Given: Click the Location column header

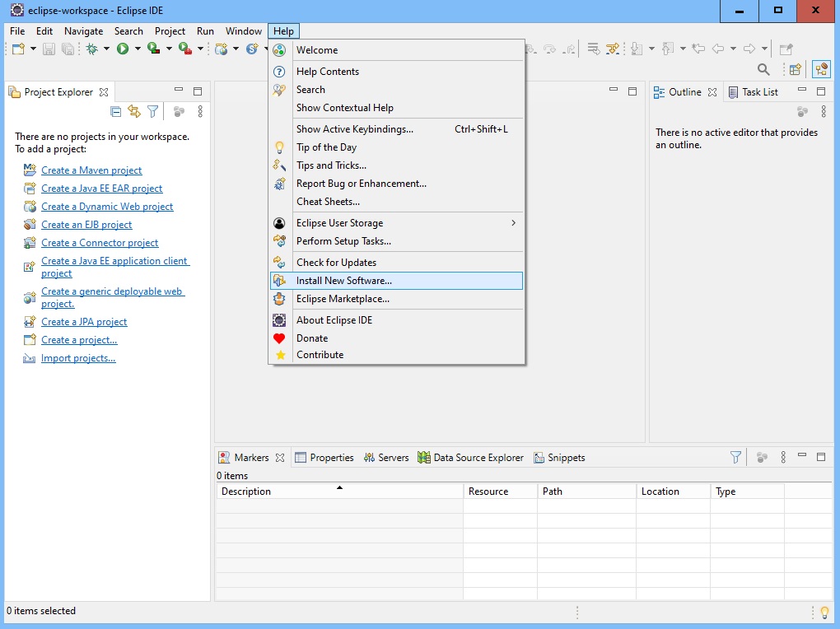Looking at the screenshot, I should (x=674, y=492).
